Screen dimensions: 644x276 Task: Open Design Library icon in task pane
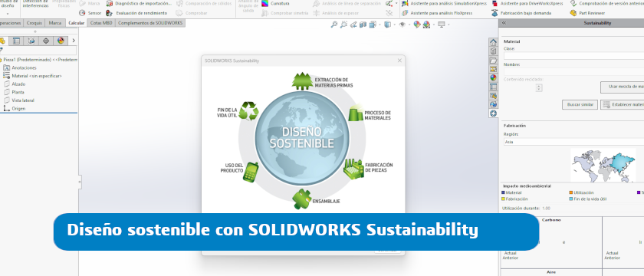pyautogui.click(x=493, y=51)
